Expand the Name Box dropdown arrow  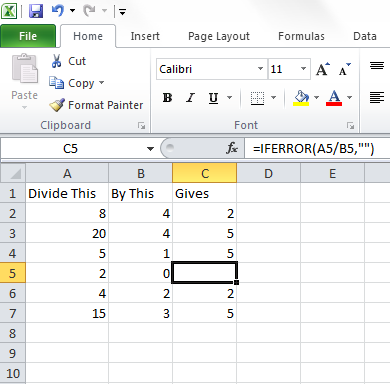[x=150, y=149]
